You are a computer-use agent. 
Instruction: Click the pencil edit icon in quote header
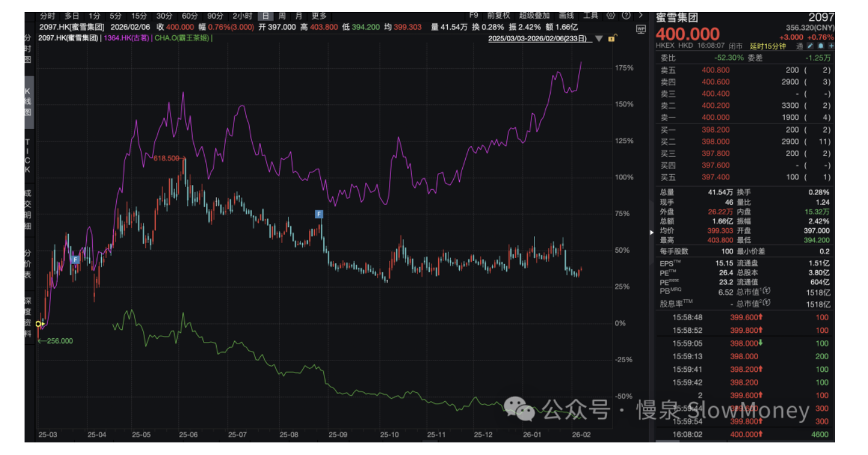811,45
